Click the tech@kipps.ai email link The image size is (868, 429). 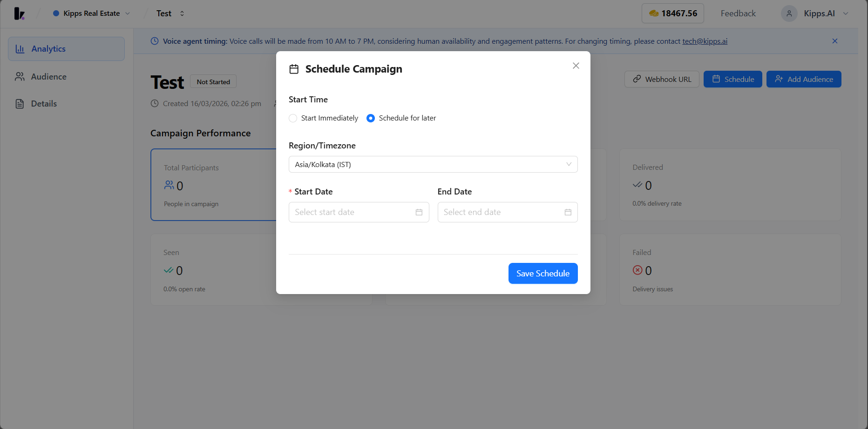coord(705,41)
